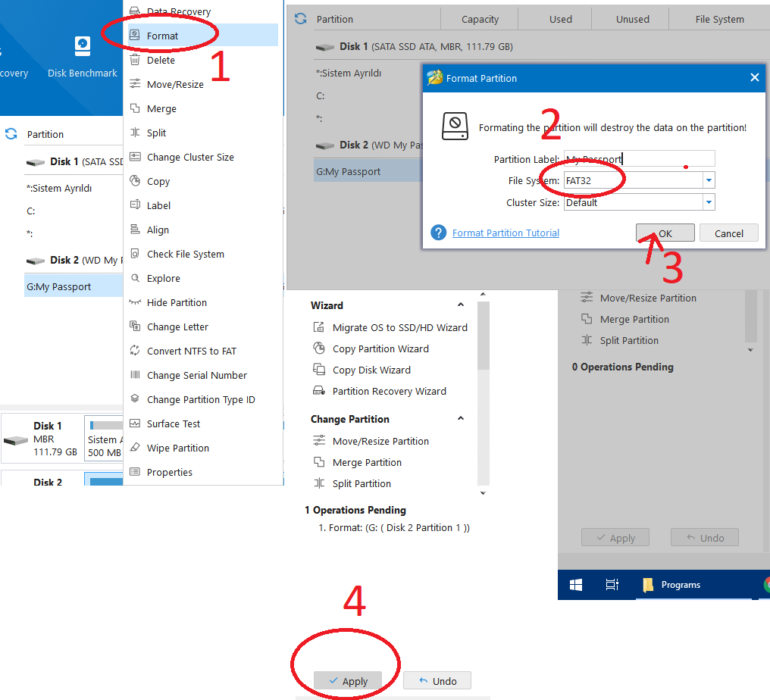Select G:My Passport row in left partition list
The height and width of the screenshot is (700, 770).
pos(74,286)
